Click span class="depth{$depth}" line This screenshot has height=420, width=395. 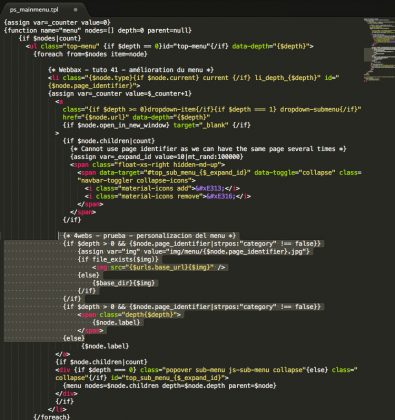[129, 315]
